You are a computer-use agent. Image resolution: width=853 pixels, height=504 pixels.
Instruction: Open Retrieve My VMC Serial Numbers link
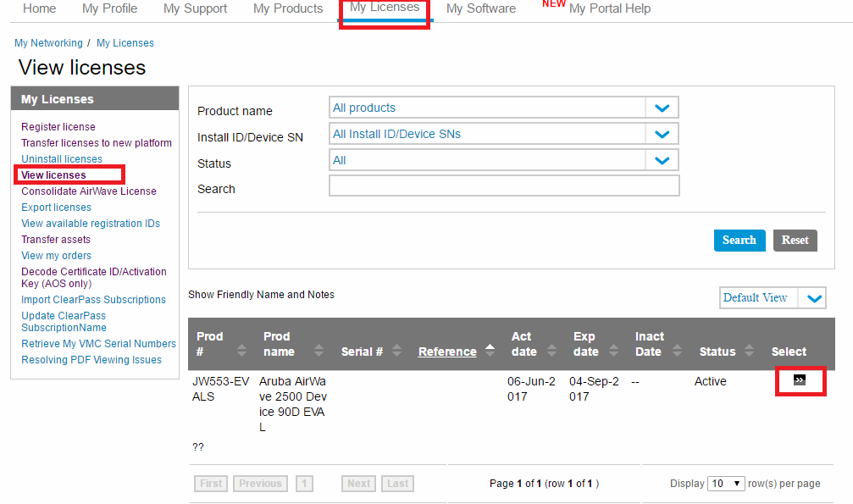coord(98,344)
